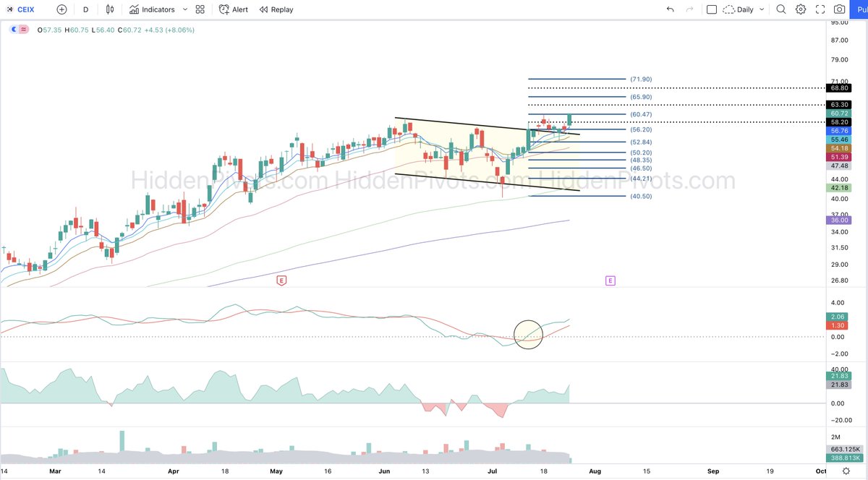Viewport: 868px width, 480px height.
Task: Start bar Replay mode
Action: click(268, 9)
